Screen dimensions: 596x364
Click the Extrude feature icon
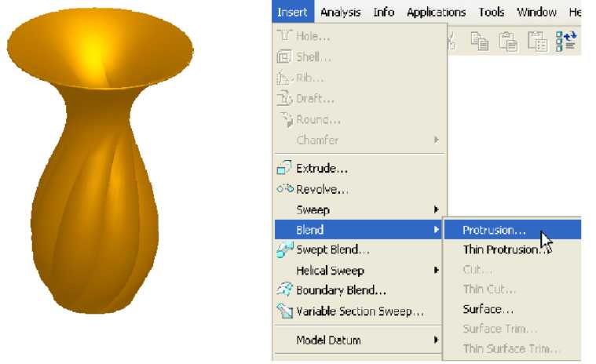pyautogui.click(x=284, y=168)
